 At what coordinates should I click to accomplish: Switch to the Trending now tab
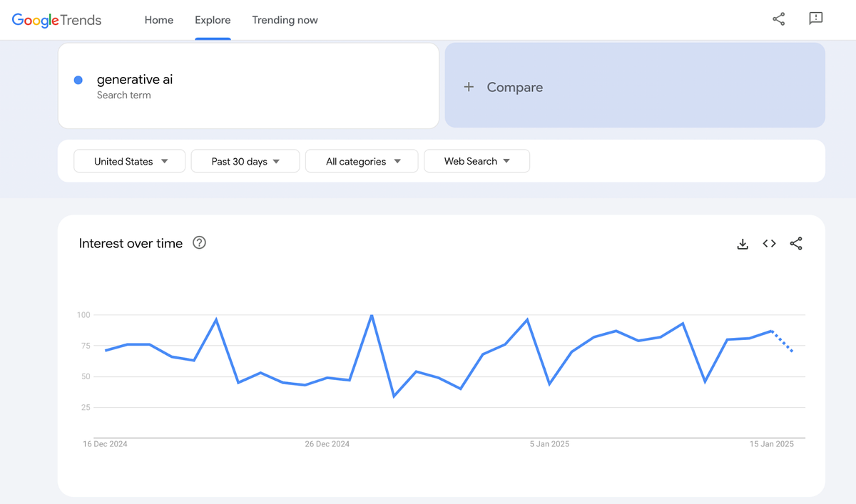point(285,20)
